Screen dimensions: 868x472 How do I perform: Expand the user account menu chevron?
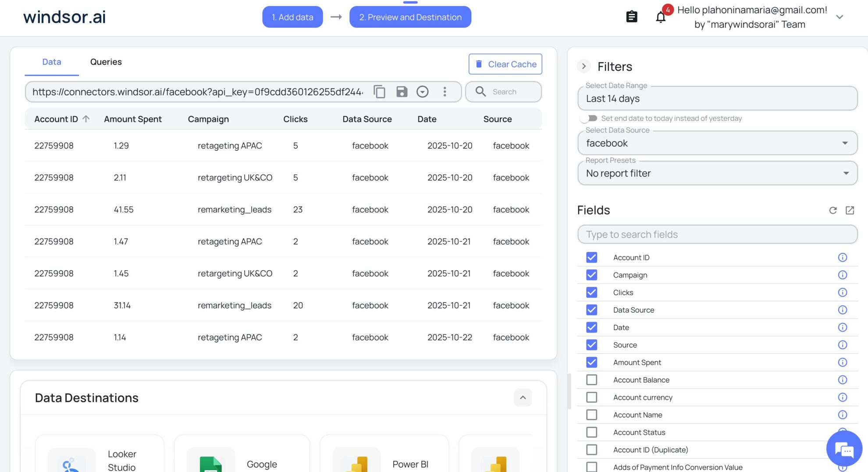(x=840, y=17)
